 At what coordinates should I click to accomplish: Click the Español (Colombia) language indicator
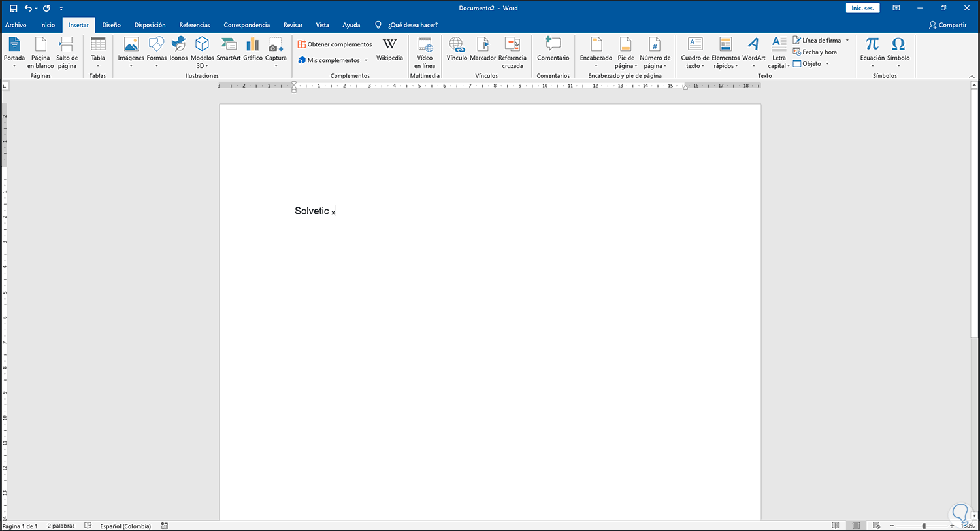(x=125, y=526)
